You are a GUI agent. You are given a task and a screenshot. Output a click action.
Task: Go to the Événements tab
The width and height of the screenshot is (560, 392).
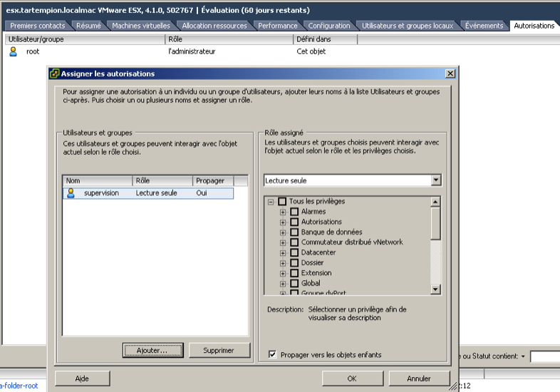coord(484,26)
